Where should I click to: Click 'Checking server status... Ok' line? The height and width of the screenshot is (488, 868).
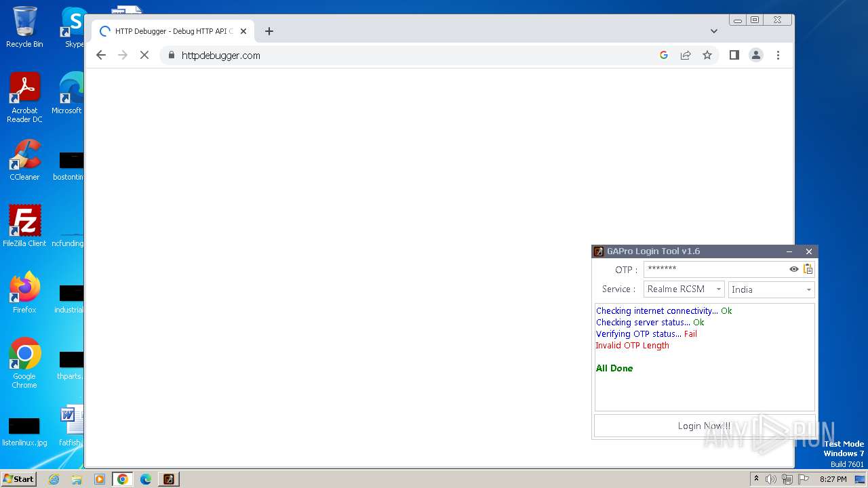[x=650, y=323]
